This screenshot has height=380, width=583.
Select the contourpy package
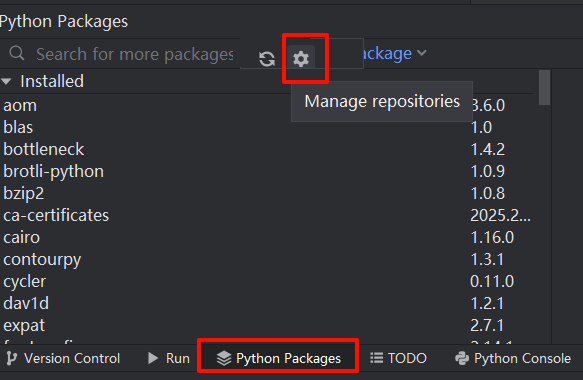click(42, 260)
